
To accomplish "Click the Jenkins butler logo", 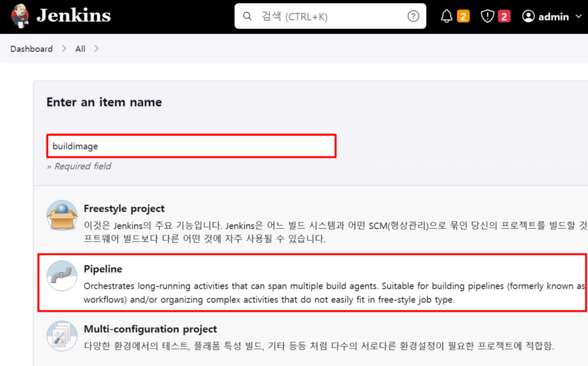I will pos(20,16).
